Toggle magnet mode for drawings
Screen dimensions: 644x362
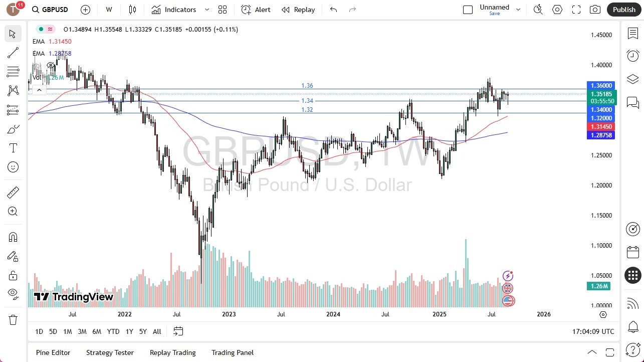coord(13,237)
